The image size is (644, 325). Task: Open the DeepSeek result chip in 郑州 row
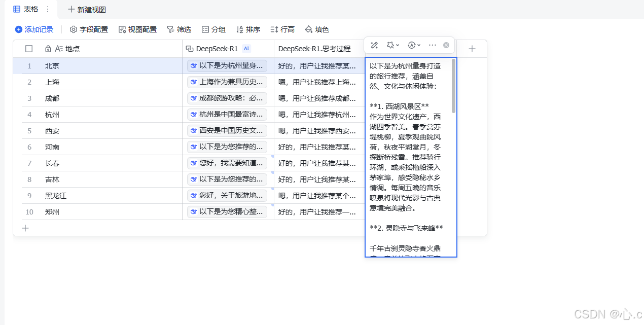[227, 212]
